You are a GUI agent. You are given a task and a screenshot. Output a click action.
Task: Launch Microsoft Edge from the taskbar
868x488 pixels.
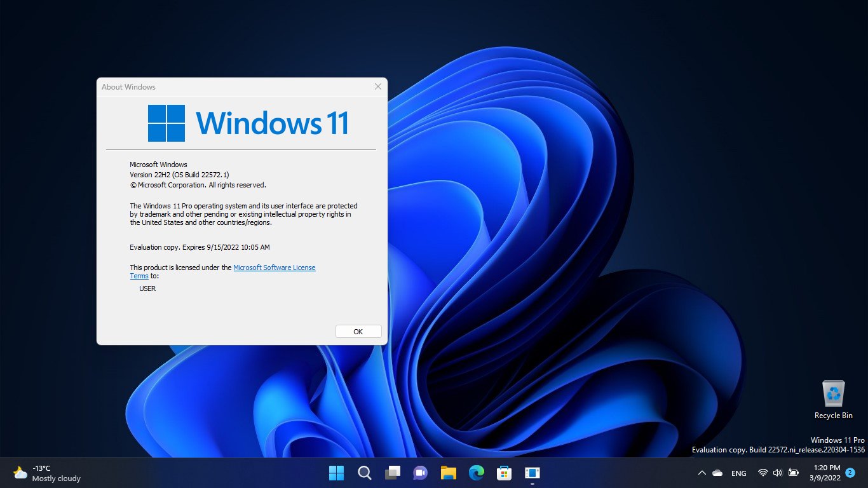477,473
